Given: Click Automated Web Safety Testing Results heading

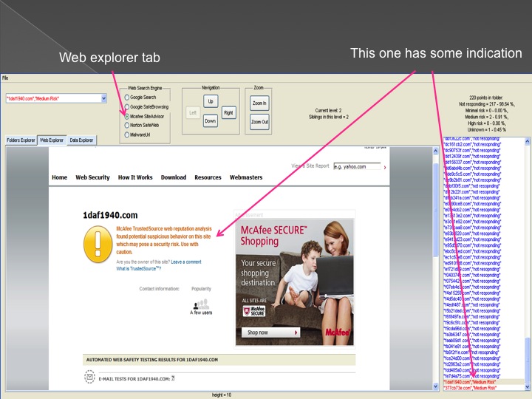Looking at the screenshot, I should 152,360.
